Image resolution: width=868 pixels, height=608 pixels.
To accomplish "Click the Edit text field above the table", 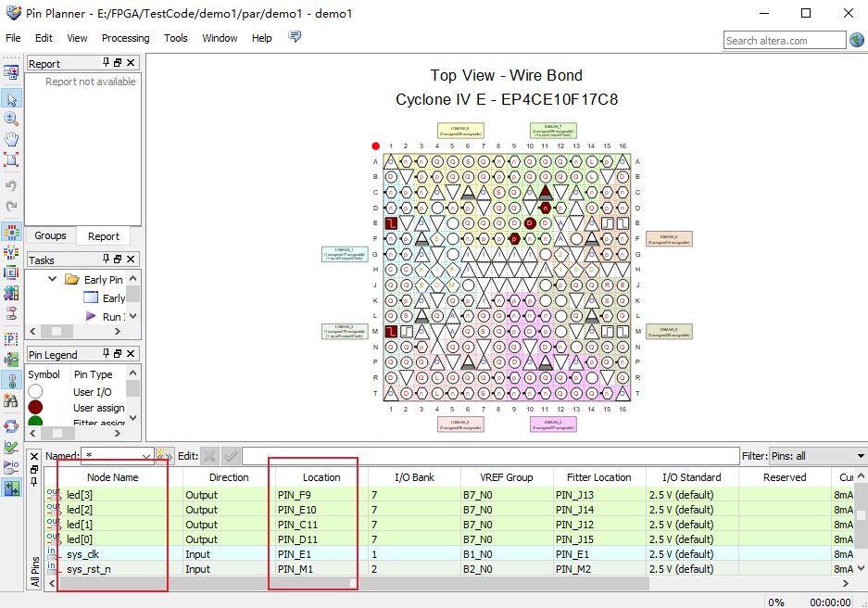I will (x=490, y=456).
